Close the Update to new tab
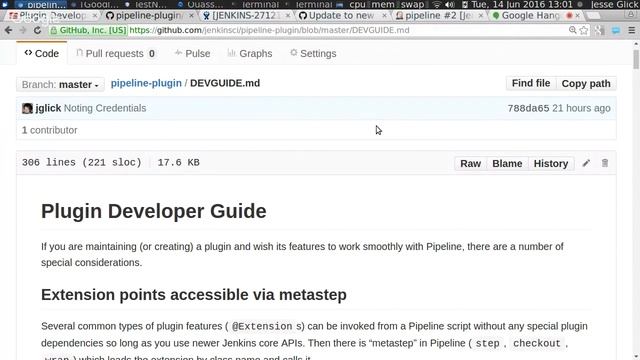640x360 pixels. point(384,16)
